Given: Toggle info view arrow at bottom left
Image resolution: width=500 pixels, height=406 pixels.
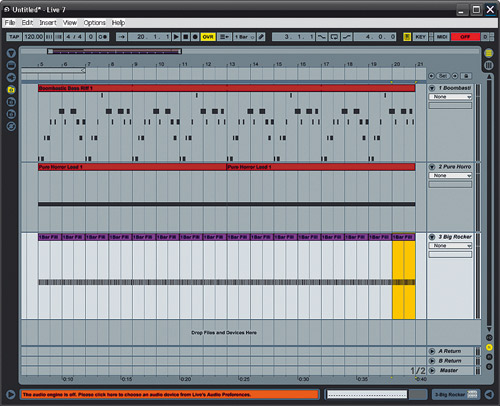Looking at the screenshot, I should pos(10,395).
